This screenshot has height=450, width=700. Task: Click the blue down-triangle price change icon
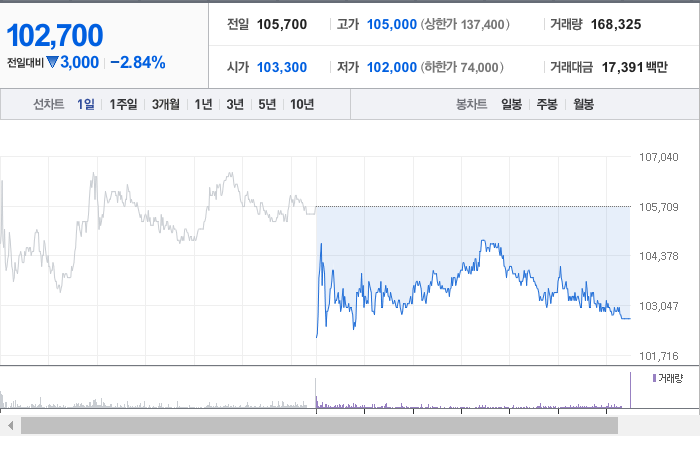[x=52, y=62]
